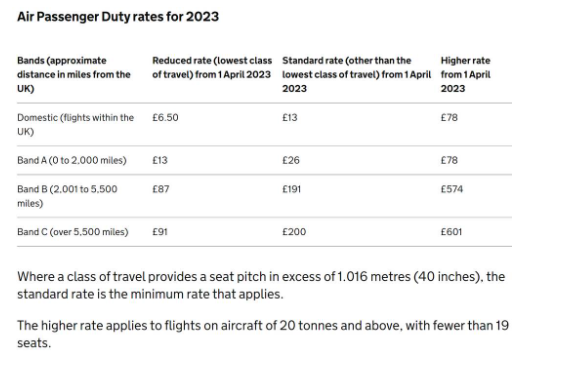Viewport: 584px width, 368px height.
Task: Click the £191 Band B standard rate
Action: (x=292, y=189)
